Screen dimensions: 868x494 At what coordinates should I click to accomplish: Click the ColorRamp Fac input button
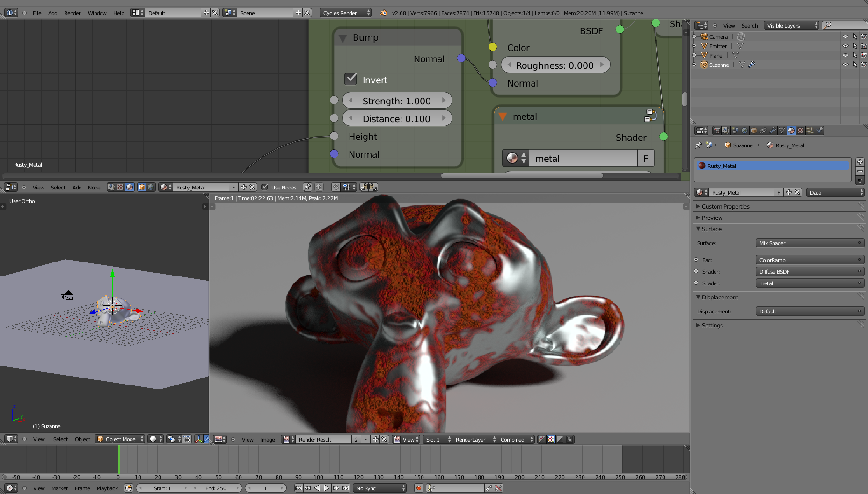(x=810, y=260)
